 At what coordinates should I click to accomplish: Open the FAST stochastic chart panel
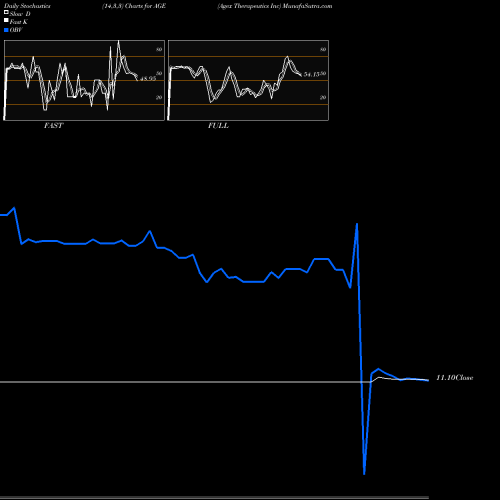[84, 80]
